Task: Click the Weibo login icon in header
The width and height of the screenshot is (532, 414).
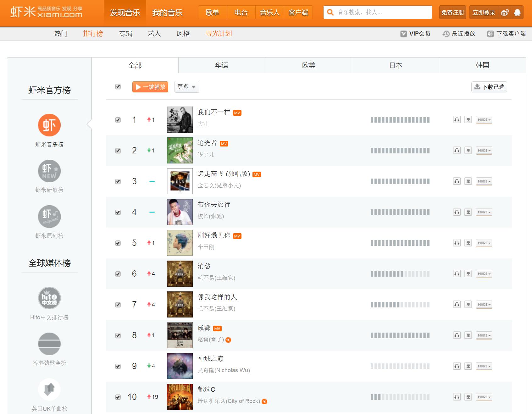Action: 505,13
